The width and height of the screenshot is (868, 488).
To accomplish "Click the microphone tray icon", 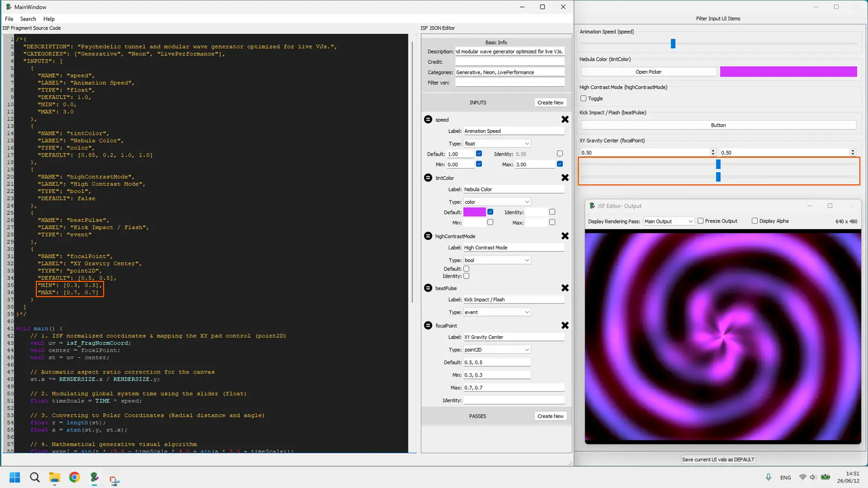I will click(x=768, y=477).
